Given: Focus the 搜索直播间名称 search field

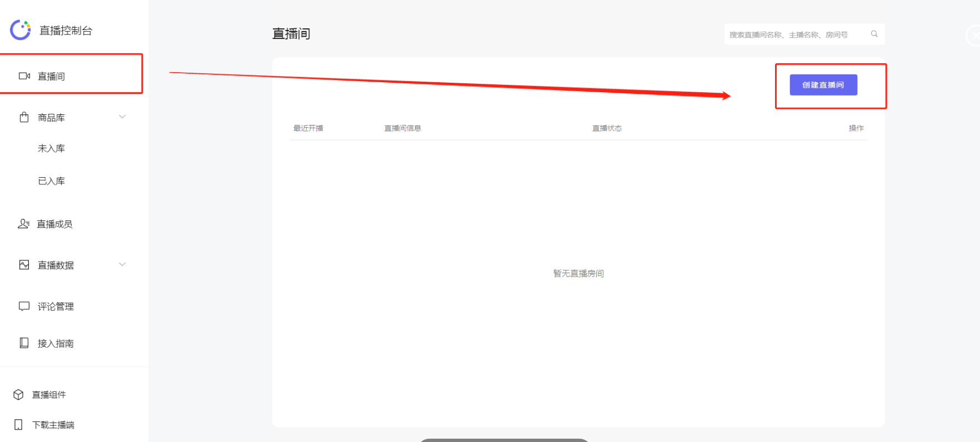Looking at the screenshot, I should pos(794,34).
